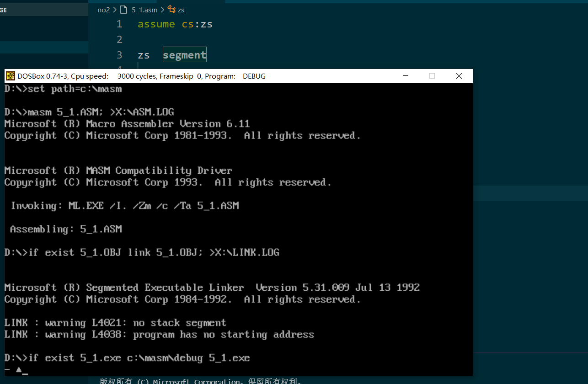The width and height of the screenshot is (588, 384).
Task: Click the 'Copyright (C) Microsoft Corp 1984-1992' line
Action: 182,299
